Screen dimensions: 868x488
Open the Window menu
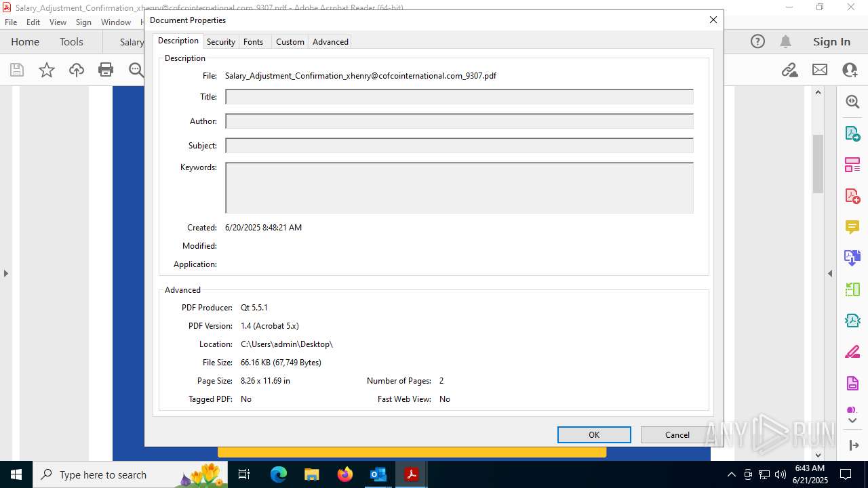[116, 22]
